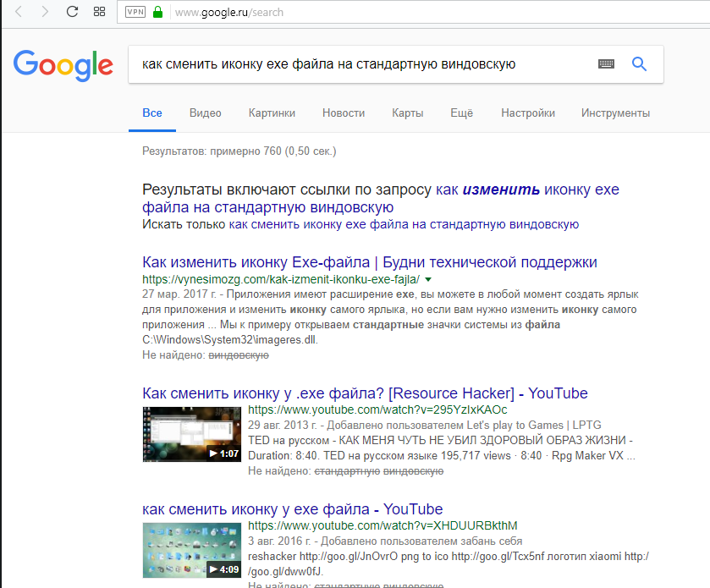
Task: Click into the Google search query box
Action: pyautogui.click(x=362, y=64)
